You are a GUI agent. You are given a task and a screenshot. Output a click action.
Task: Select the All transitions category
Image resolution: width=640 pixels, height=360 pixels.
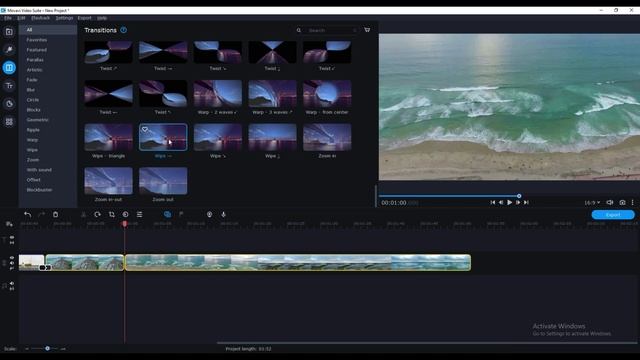(48, 30)
